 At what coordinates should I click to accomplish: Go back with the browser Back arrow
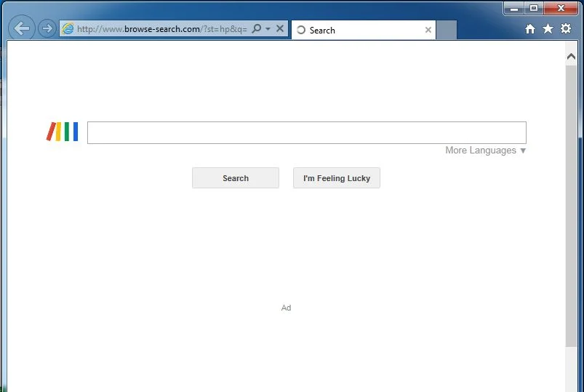tap(22, 28)
